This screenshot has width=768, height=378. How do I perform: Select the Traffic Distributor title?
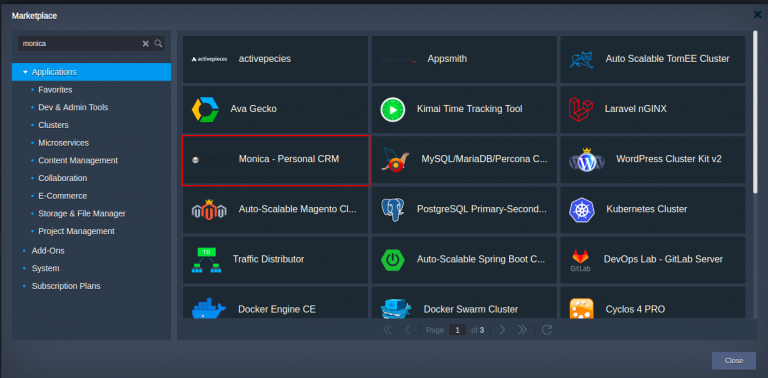(x=268, y=260)
